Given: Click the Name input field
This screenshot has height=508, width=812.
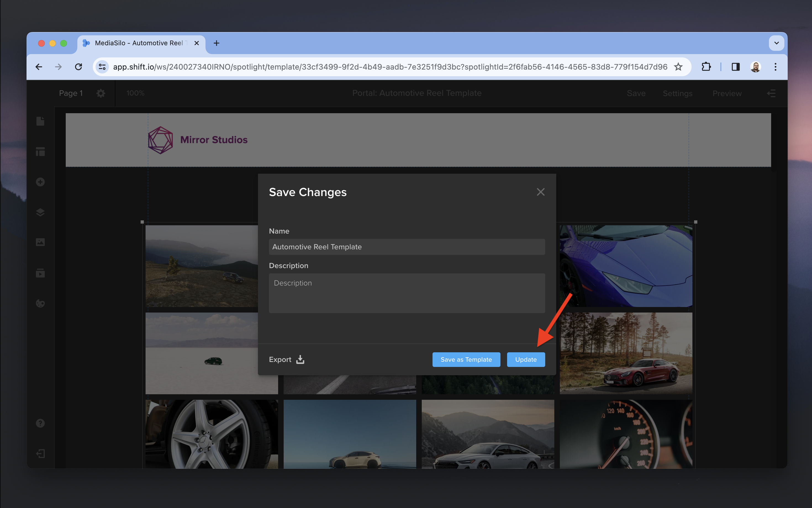Looking at the screenshot, I should coord(407,247).
